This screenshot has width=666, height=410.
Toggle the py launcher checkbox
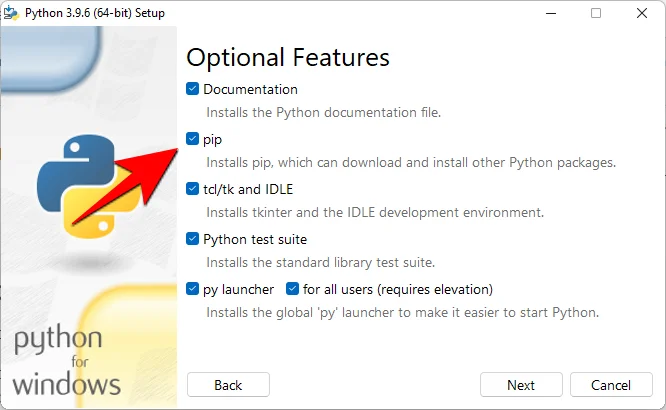(192, 289)
